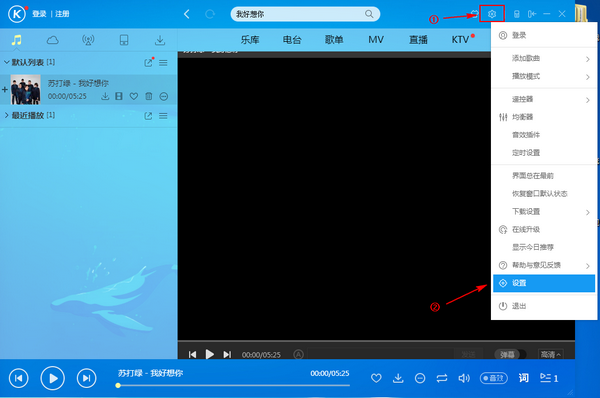Expand the 最近播放 group
The width and height of the screenshot is (600, 398).
[7, 115]
